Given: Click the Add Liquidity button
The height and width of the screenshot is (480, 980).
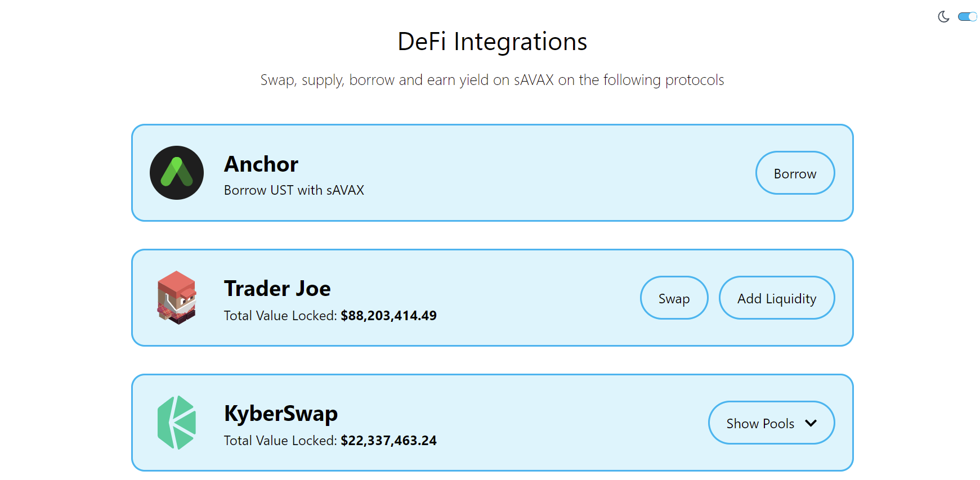Looking at the screenshot, I should pyautogui.click(x=776, y=298).
